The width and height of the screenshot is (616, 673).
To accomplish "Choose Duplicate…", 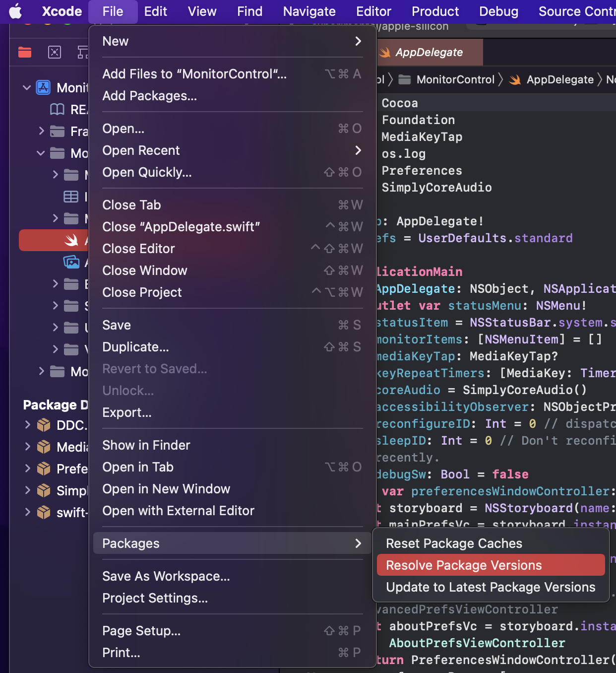I will pos(232,347).
